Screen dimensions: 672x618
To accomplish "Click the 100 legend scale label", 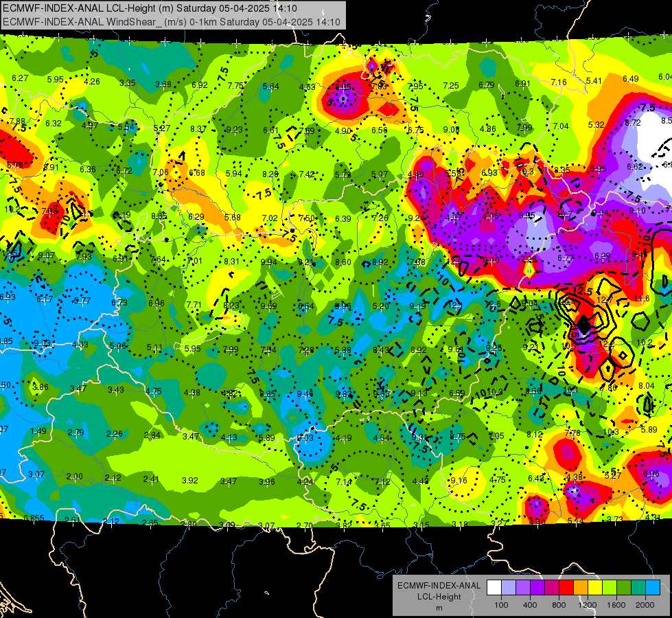I will coord(501,605).
